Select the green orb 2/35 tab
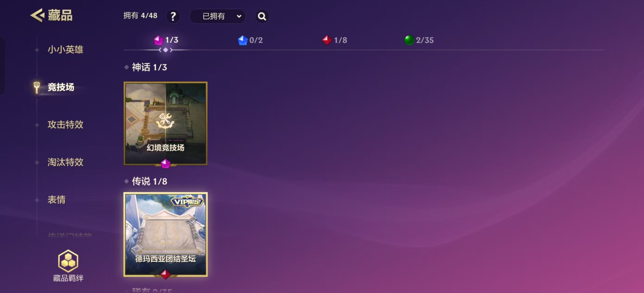 (x=419, y=40)
